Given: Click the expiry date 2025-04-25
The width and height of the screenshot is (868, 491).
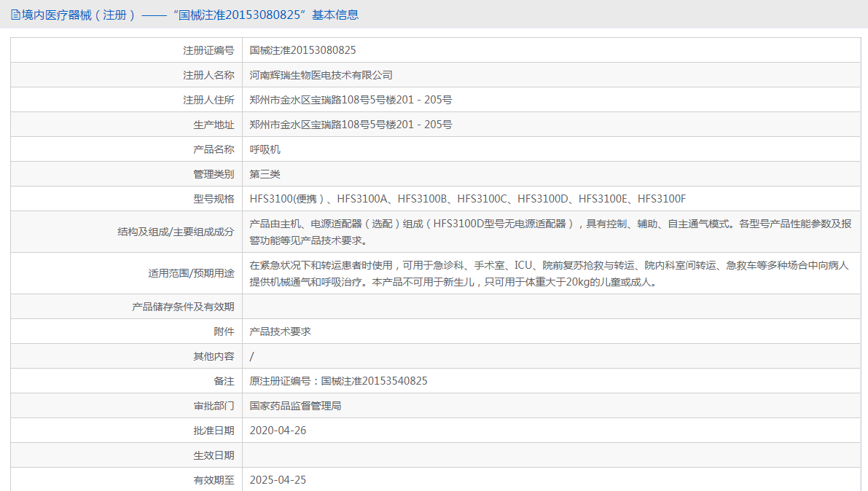Looking at the screenshot, I should tap(278, 480).
